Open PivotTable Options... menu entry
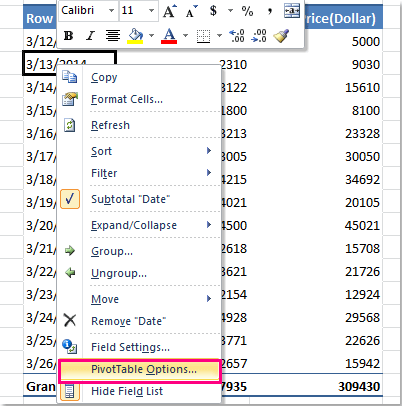The height and width of the screenshot is (406, 402). [x=139, y=370]
